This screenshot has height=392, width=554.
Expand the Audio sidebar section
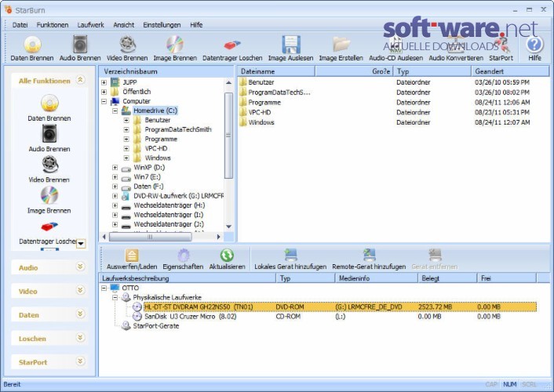pos(81,267)
